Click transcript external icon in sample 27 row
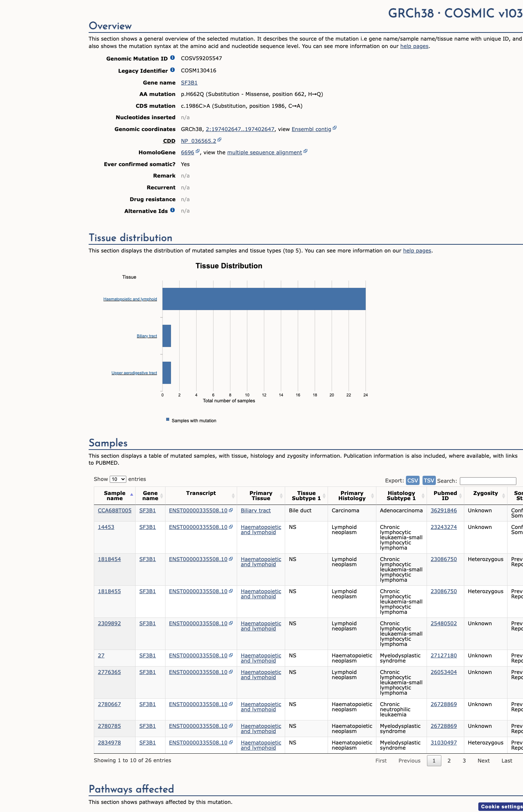523x812 pixels. coord(231,655)
